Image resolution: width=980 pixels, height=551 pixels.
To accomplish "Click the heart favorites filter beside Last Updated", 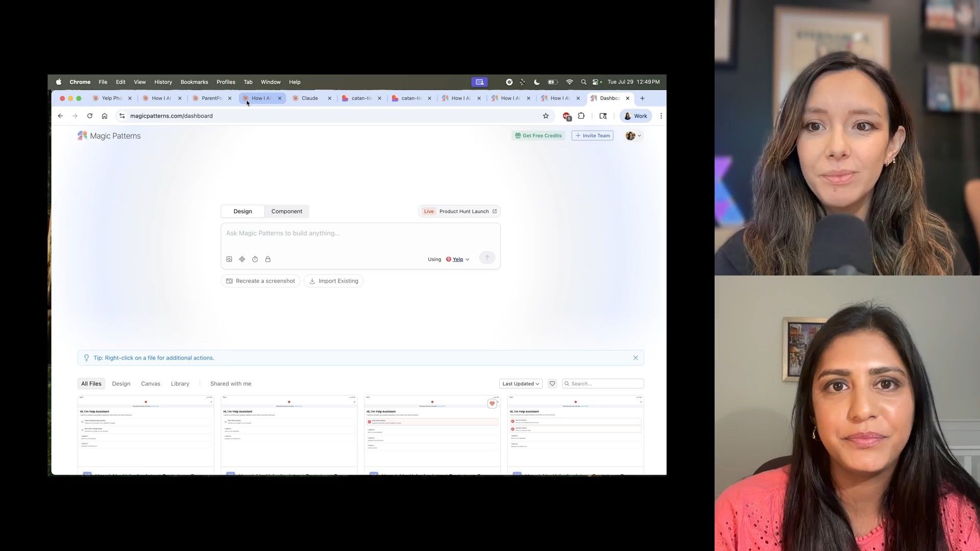I will (x=552, y=384).
